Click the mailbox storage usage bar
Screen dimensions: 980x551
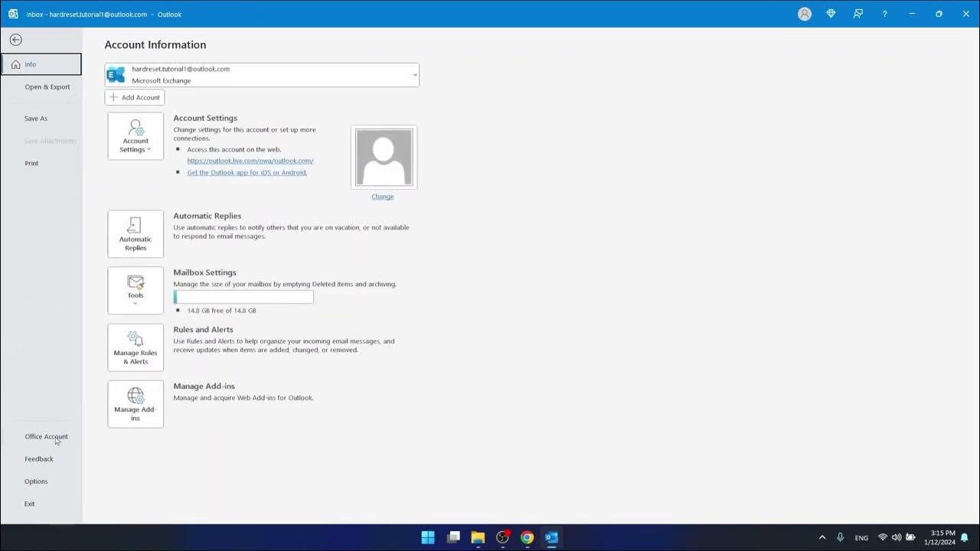coord(243,297)
